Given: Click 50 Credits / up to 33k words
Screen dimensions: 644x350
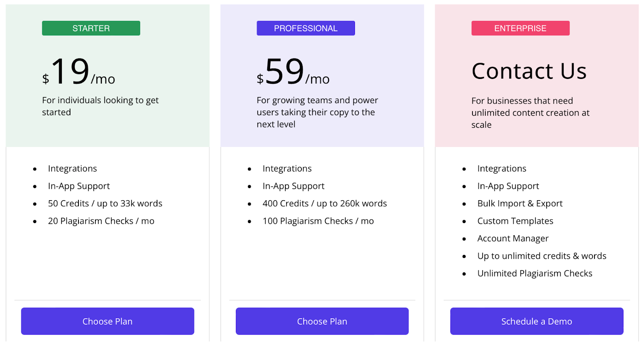Looking at the screenshot, I should 105,203.
